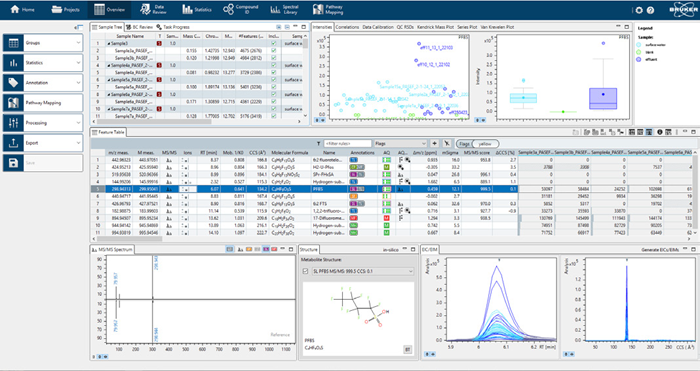700x371 pixels.
Task: Click the BT button in Structure panel
Action: (408, 350)
